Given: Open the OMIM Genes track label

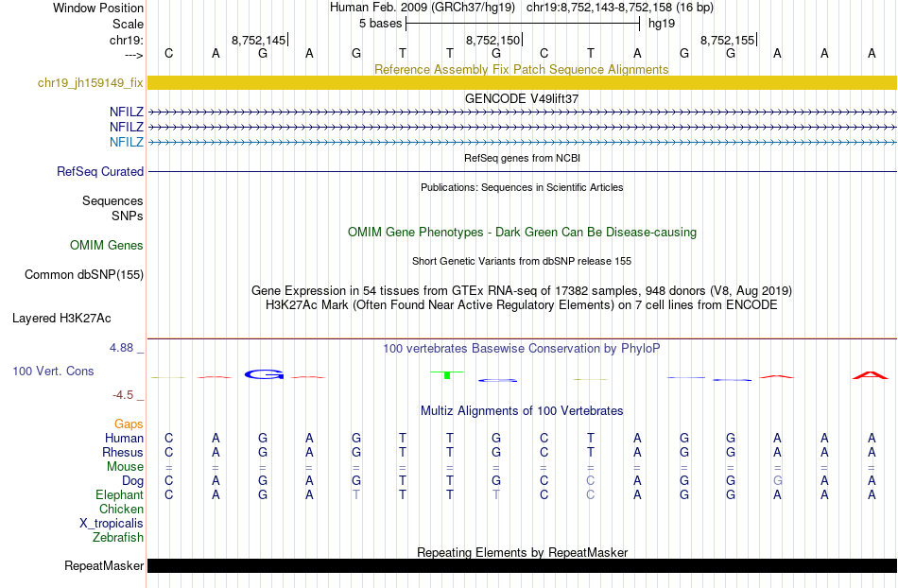Looking at the screenshot, I should pos(107,245).
